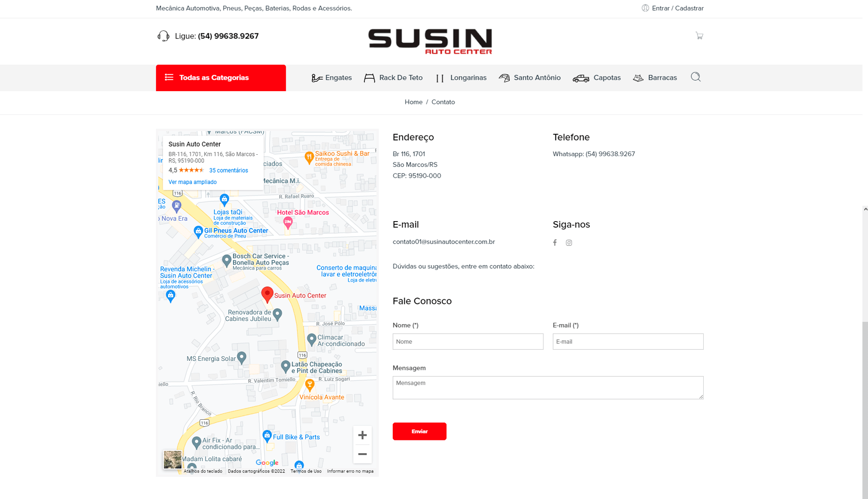This screenshot has height=499, width=868.
Task: Open the Facebook social icon
Action: [555, 243]
